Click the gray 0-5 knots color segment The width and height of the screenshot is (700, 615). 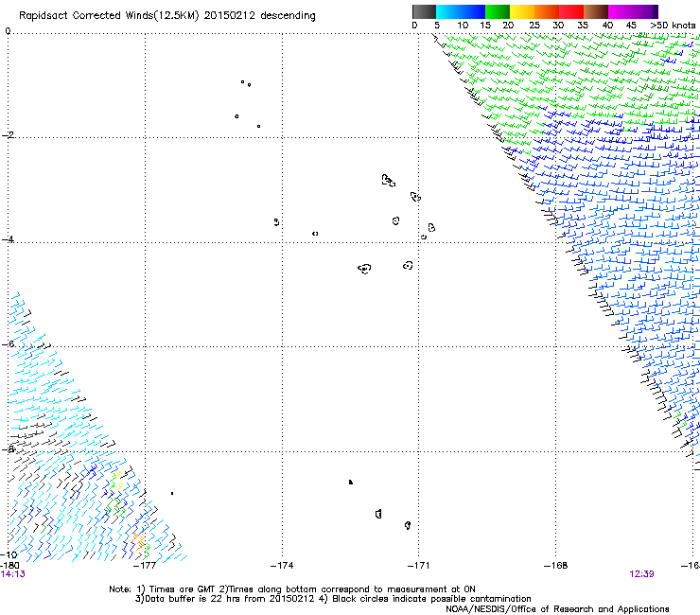point(424,11)
